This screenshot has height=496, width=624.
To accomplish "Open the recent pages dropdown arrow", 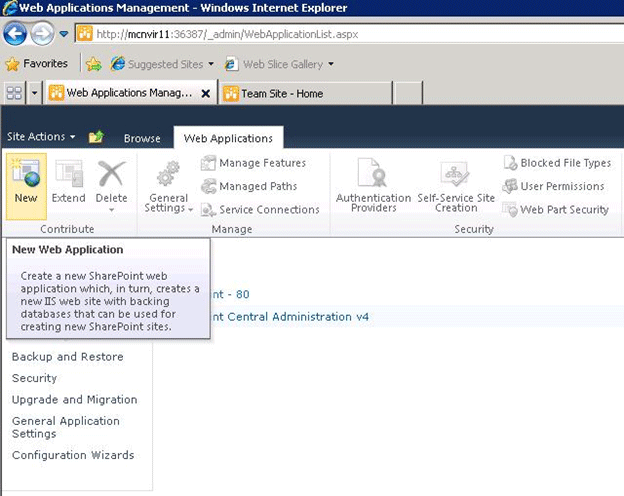I will tap(64, 34).
